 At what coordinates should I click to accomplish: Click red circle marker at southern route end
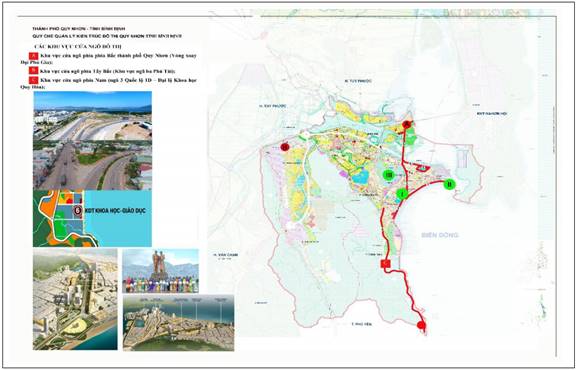pyautogui.click(x=421, y=325)
